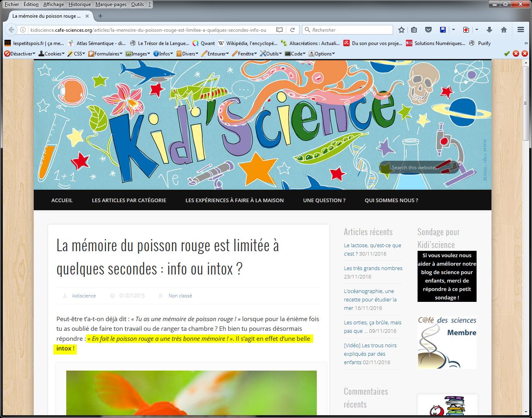Screen dimensions: 532x418
Task: Click the Firefox home icon
Action: click(504, 30)
